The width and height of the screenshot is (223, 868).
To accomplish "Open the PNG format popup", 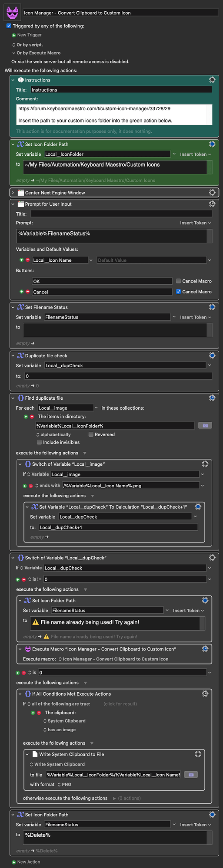I will tap(65, 785).
